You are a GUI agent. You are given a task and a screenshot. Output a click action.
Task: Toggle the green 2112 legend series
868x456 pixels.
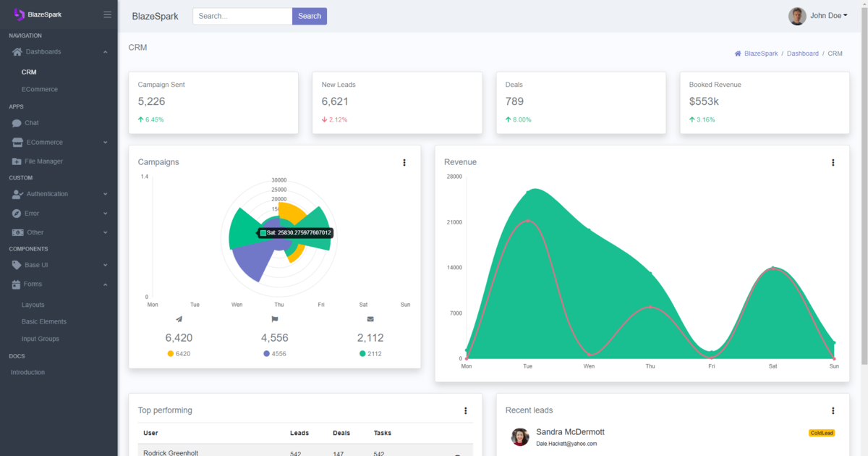(370, 354)
